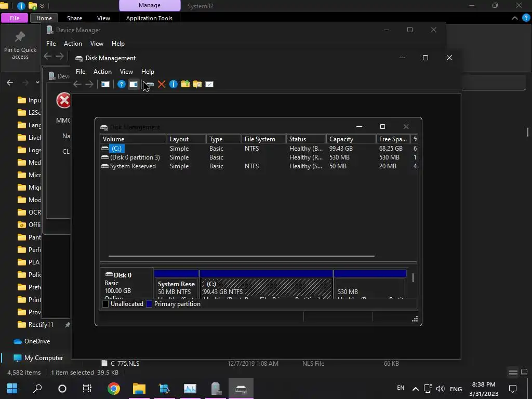Sort by Type column header
The height and width of the screenshot is (399, 532).
click(223, 139)
